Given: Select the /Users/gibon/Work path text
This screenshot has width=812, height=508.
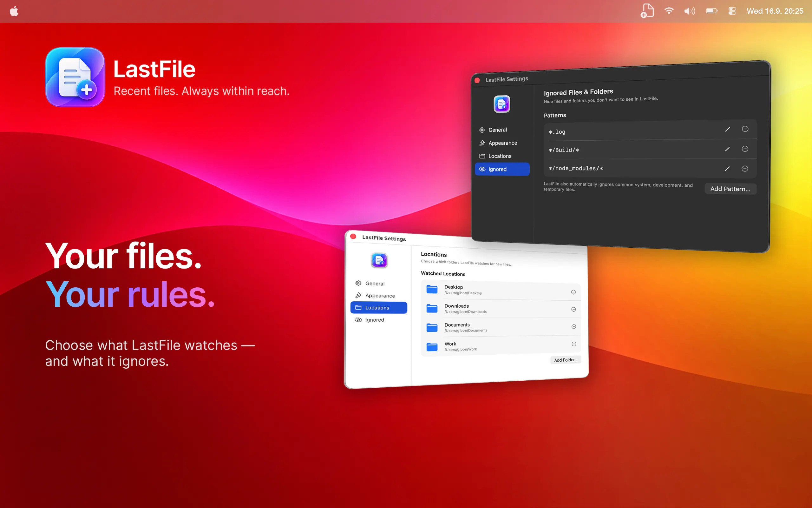Looking at the screenshot, I should [461, 350].
